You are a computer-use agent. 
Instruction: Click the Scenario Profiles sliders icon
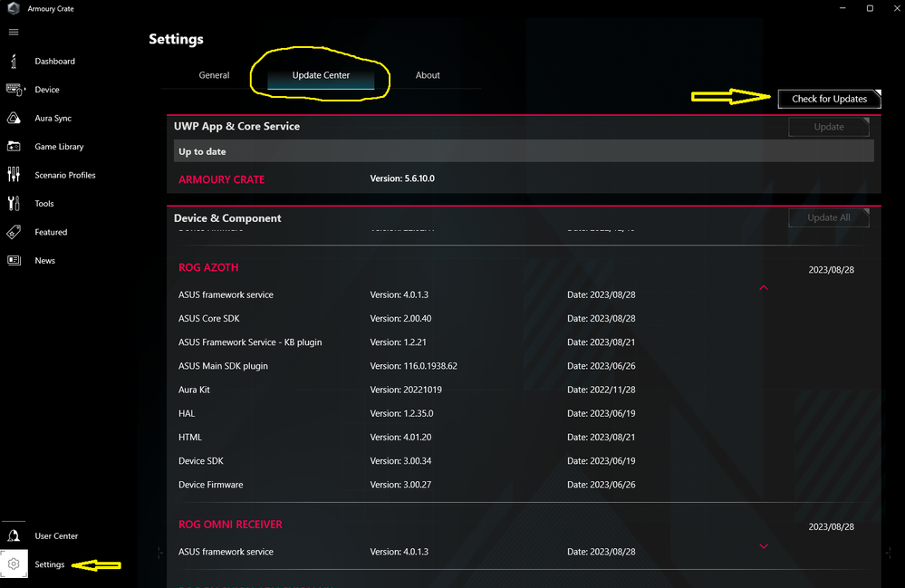(14, 175)
